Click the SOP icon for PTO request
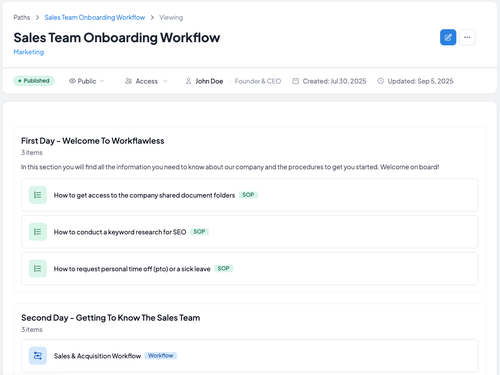500x375 pixels. pos(38,269)
